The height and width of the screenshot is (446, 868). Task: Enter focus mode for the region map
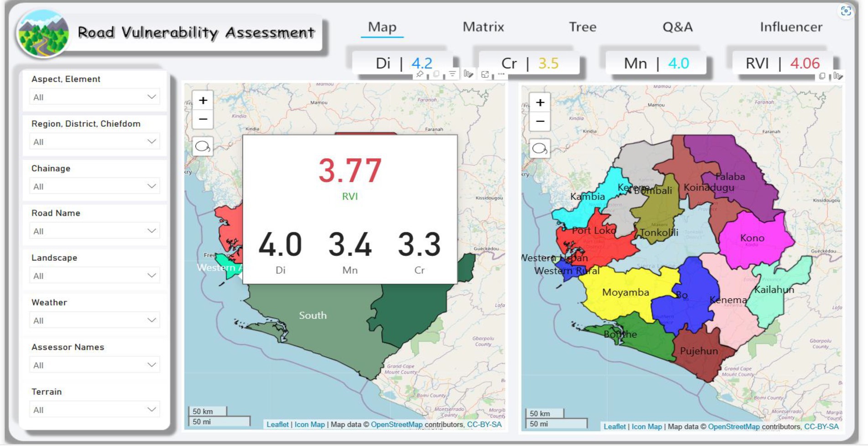click(x=485, y=74)
